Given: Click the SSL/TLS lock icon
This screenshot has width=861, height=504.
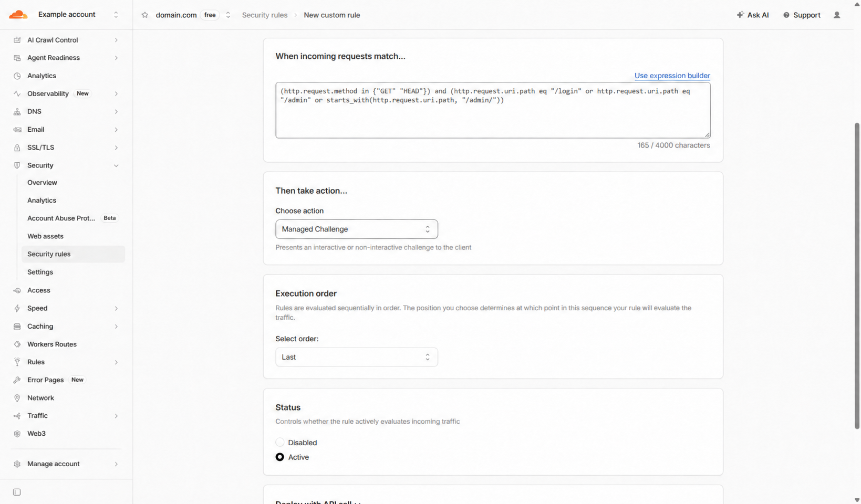Looking at the screenshot, I should click(17, 148).
